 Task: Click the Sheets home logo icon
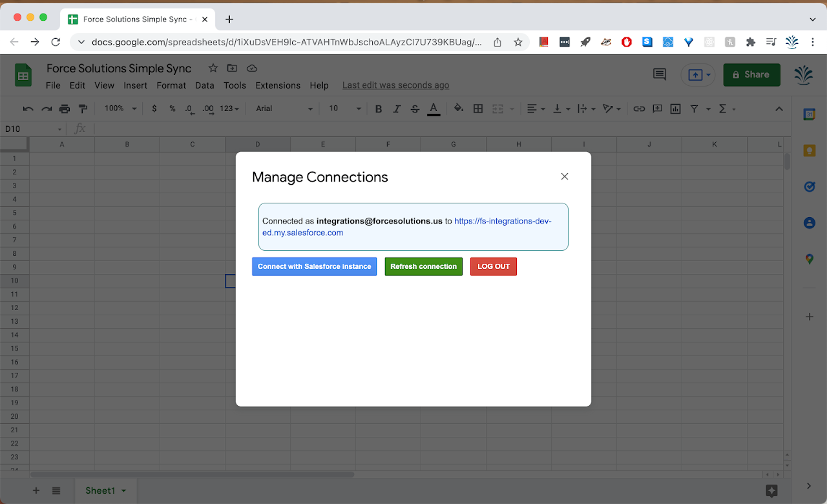click(x=23, y=76)
